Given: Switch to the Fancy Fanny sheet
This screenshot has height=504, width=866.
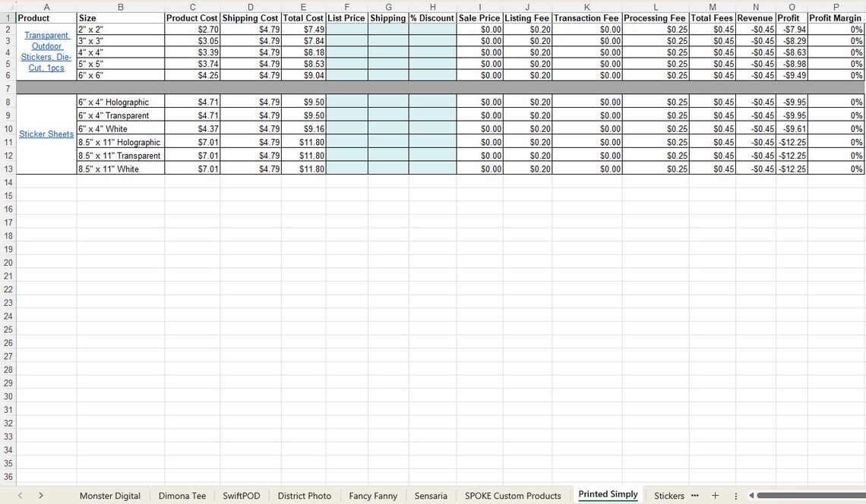Looking at the screenshot, I should pyautogui.click(x=373, y=495).
